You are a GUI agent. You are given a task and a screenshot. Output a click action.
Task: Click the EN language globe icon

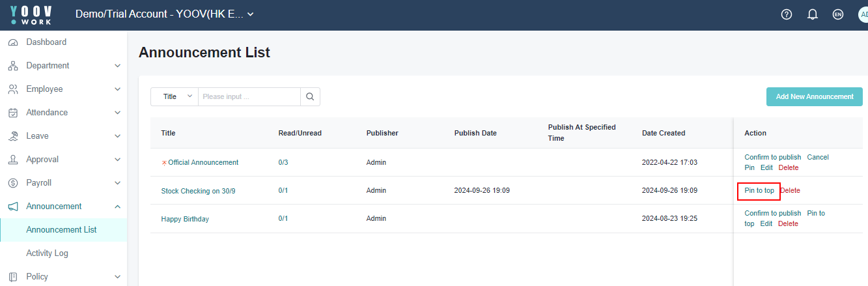(838, 14)
